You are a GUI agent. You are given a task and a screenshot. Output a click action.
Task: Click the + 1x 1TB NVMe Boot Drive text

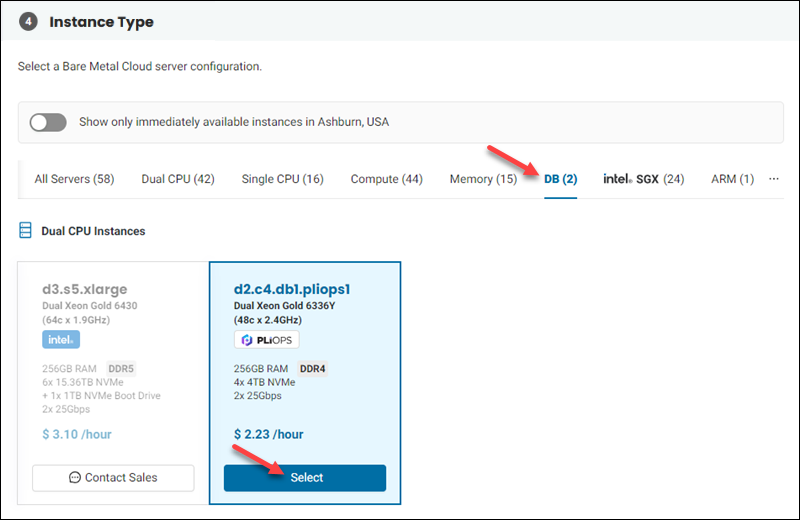click(x=102, y=395)
